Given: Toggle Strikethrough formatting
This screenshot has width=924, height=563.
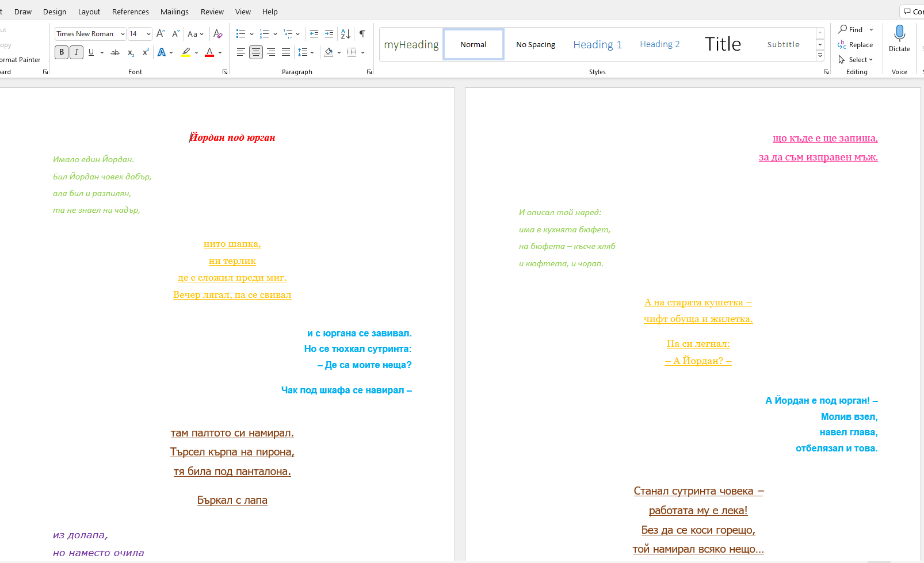Looking at the screenshot, I should click(115, 52).
